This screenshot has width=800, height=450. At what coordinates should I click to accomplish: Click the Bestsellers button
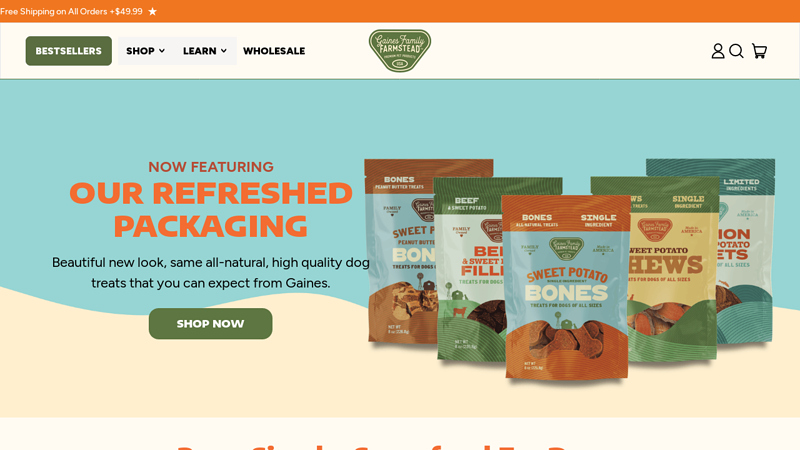68,51
